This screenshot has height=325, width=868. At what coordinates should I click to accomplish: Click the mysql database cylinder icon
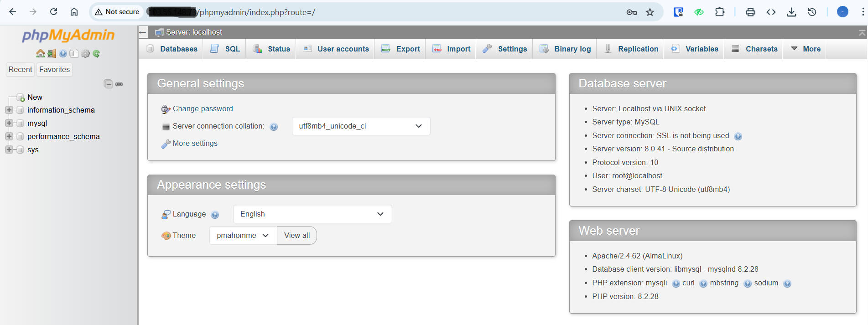tap(20, 123)
